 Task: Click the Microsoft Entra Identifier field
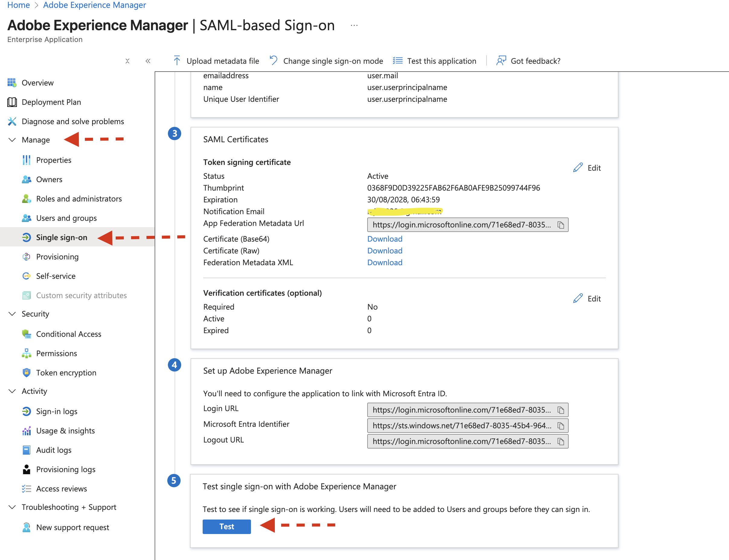(x=468, y=426)
